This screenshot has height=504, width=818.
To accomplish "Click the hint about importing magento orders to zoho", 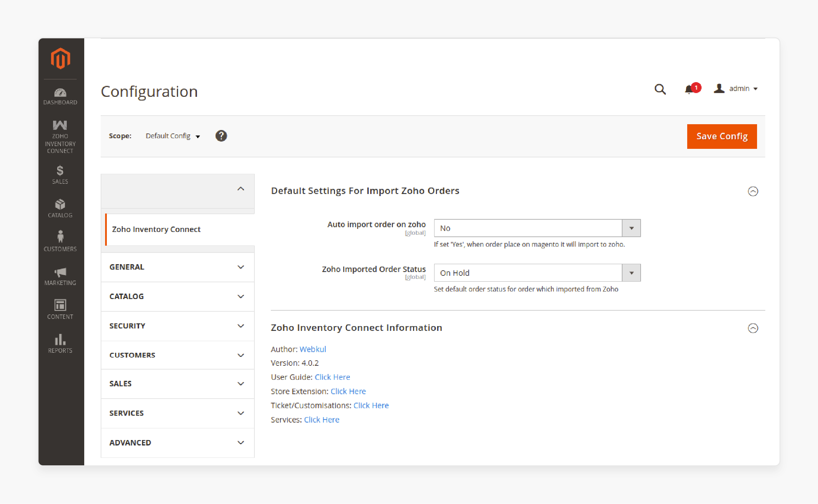I will pos(529,244).
